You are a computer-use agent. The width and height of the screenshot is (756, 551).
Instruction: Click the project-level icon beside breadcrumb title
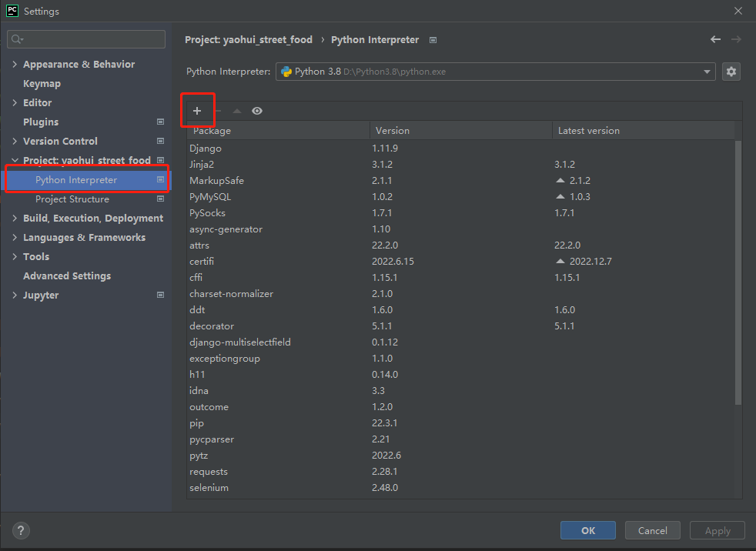click(433, 40)
